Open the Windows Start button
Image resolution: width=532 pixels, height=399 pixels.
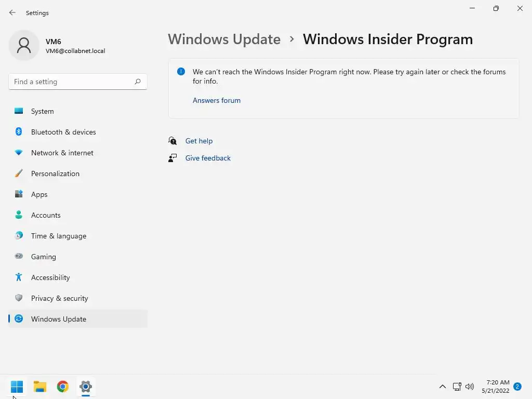click(17, 387)
